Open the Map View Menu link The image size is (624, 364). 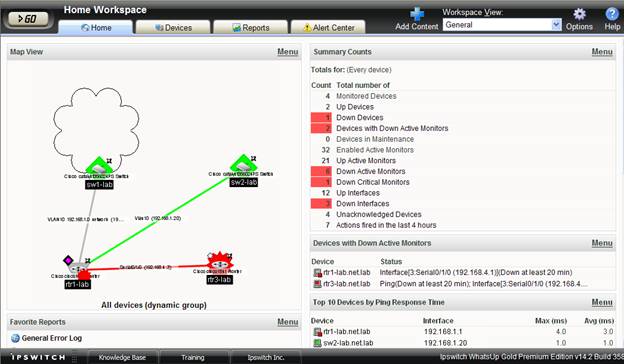pyautogui.click(x=287, y=52)
